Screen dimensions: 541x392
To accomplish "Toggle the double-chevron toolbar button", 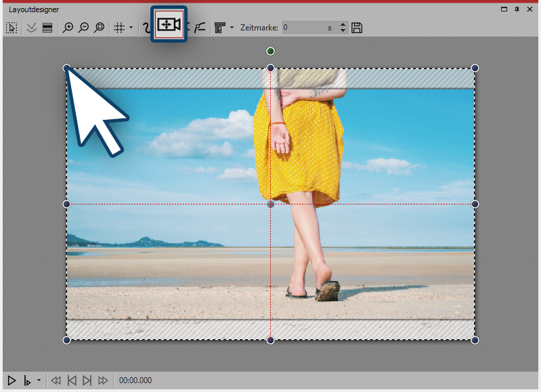I will (x=30, y=28).
